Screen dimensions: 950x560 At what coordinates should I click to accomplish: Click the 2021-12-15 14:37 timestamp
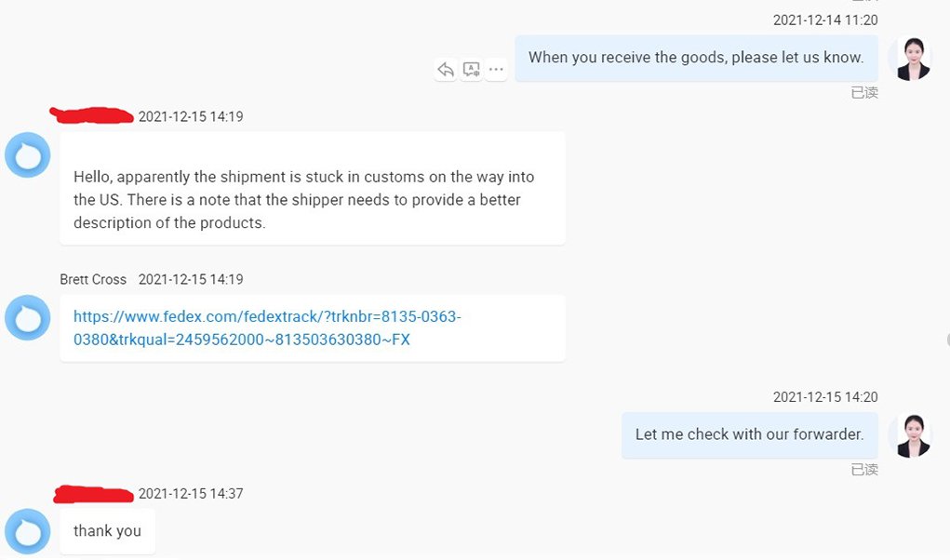pyautogui.click(x=191, y=493)
